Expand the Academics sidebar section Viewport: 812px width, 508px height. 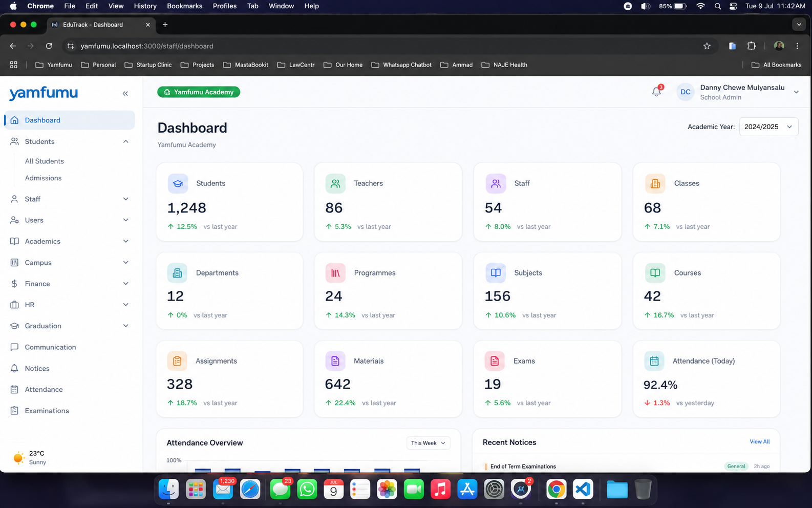coord(125,241)
